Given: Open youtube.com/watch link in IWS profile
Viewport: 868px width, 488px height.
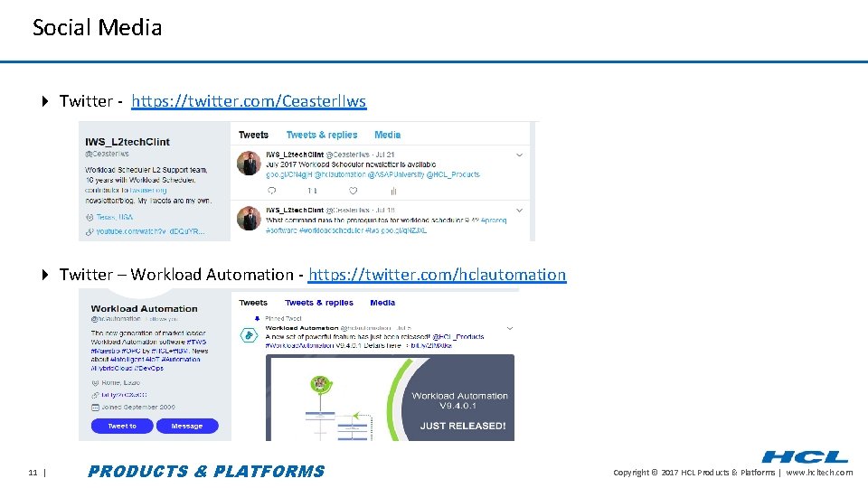Looking at the screenshot, I should coord(151,231).
